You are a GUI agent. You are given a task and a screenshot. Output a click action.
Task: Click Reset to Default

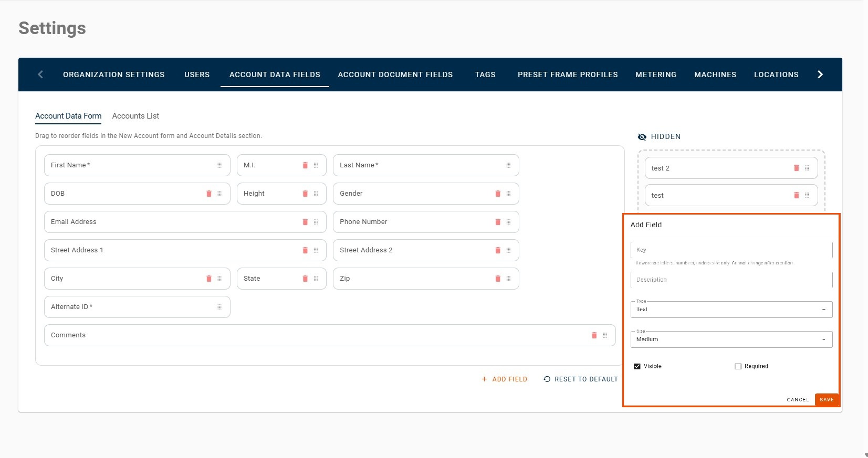tap(581, 379)
